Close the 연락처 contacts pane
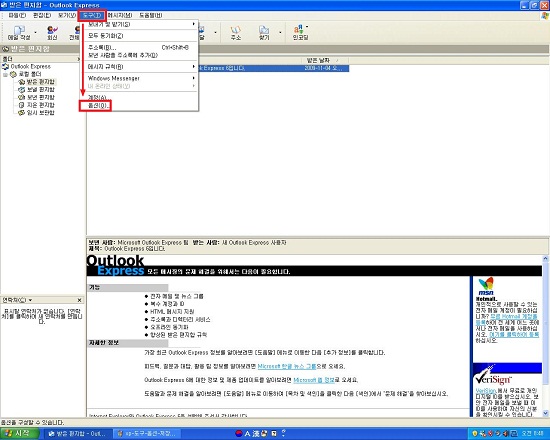The image size is (550, 440). click(x=79, y=300)
